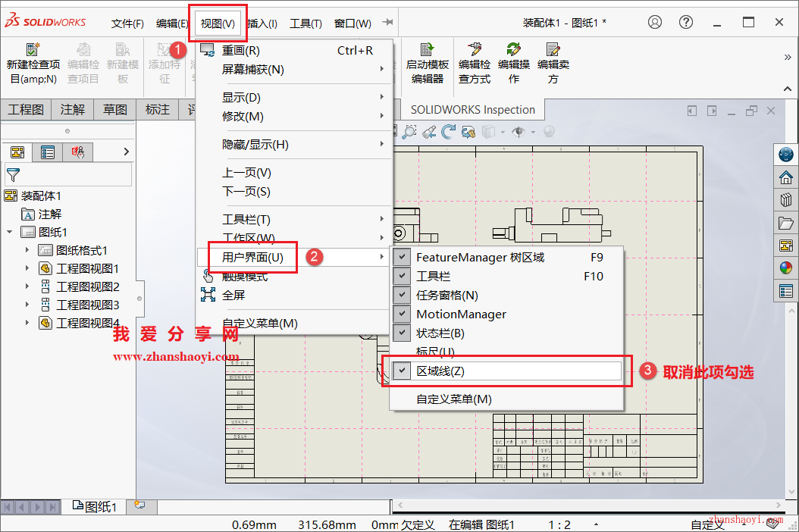Open SOLIDWORKS Resources home icon in task pane

(786, 177)
